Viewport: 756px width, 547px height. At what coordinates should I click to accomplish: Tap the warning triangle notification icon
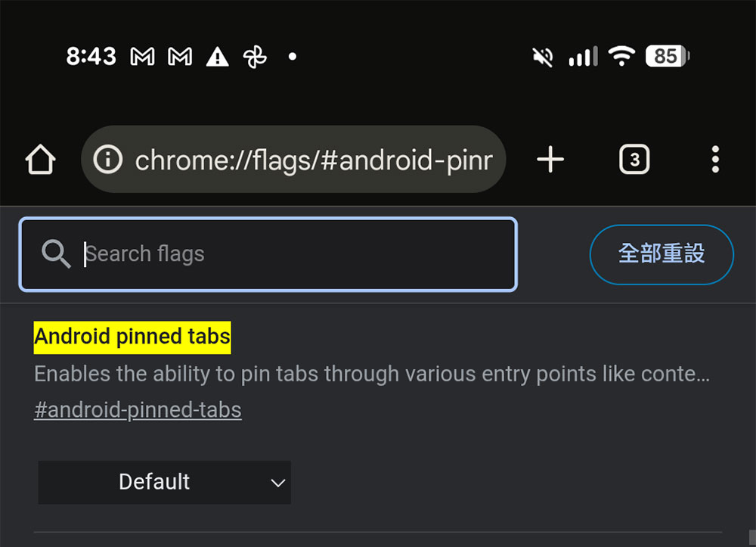coord(217,56)
